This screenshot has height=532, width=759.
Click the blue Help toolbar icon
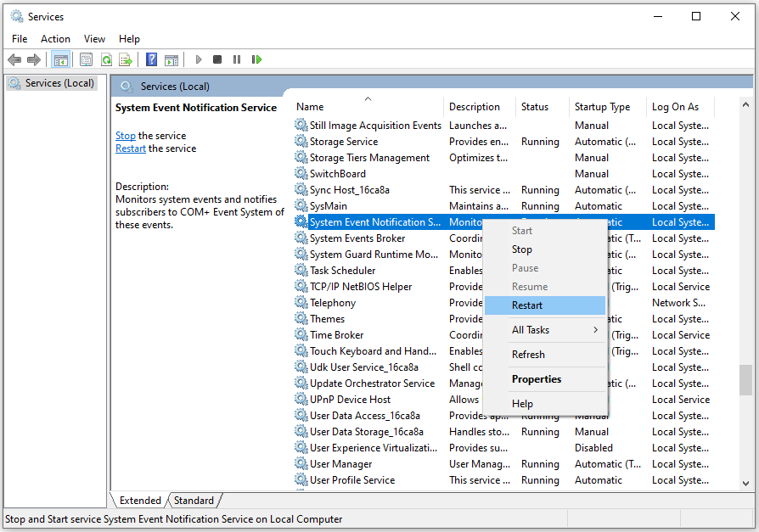(x=151, y=60)
